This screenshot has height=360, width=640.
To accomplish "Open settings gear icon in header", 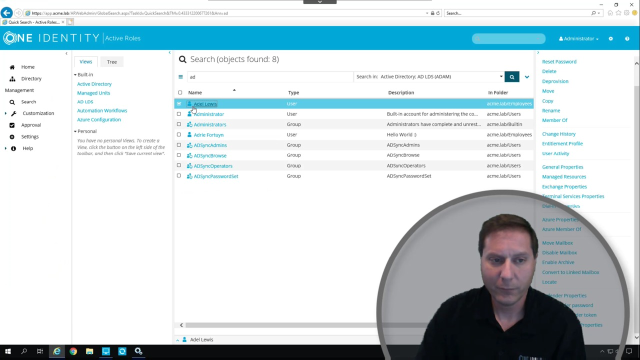I will pos(611,39).
